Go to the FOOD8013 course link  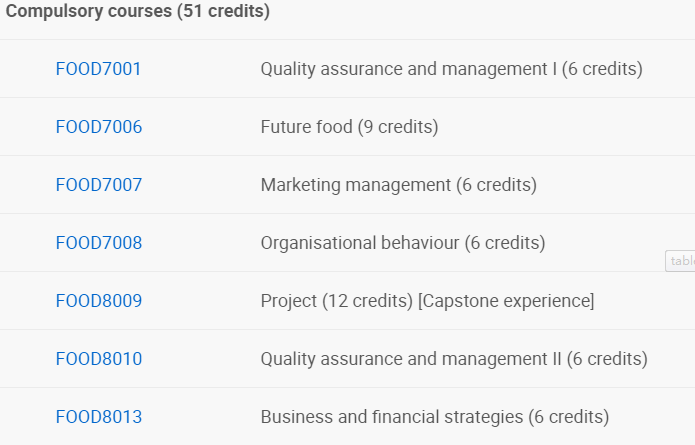click(x=99, y=417)
